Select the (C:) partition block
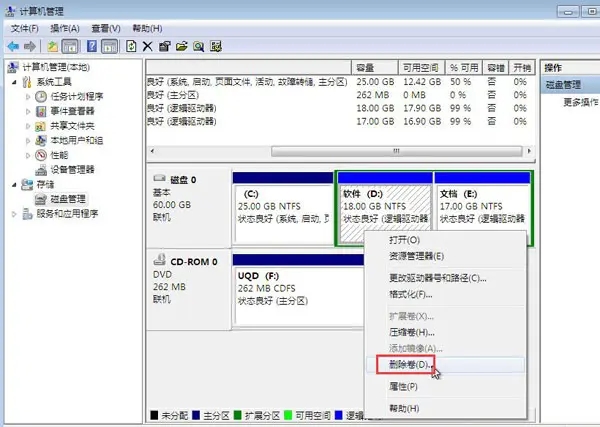This screenshot has height=427, width=600. point(283,208)
